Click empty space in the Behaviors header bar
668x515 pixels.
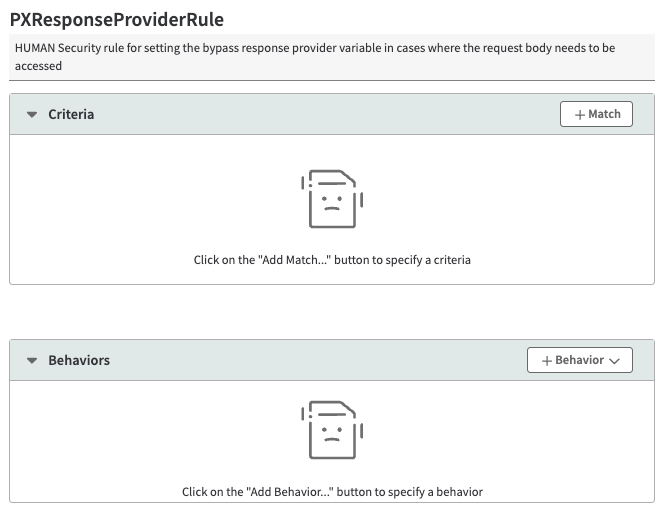(x=300, y=360)
